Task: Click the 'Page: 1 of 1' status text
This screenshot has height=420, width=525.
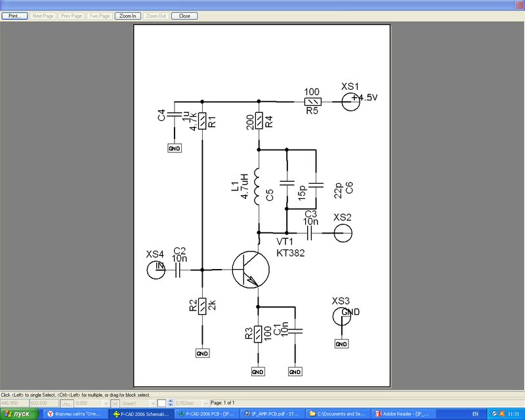Action: pyautogui.click(x=222, y=403)
